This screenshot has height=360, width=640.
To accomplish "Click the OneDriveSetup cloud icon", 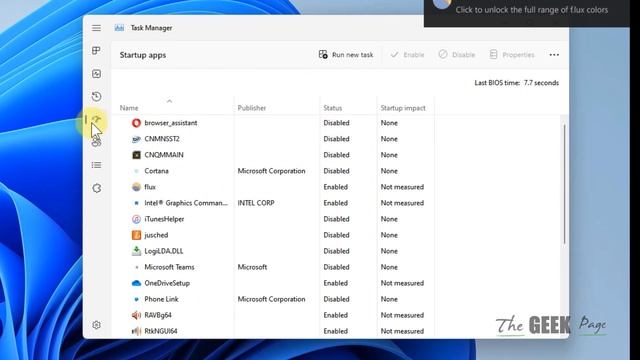I will pos(136,283).
